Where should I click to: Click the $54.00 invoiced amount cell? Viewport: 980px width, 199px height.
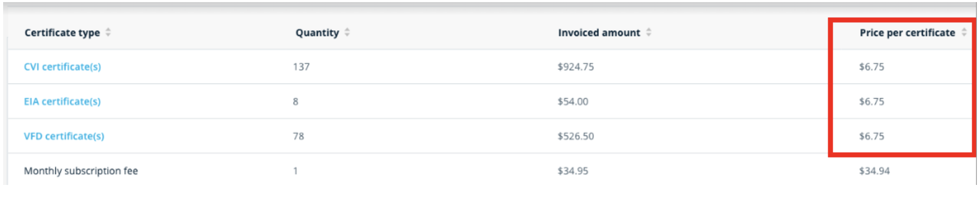point(573,102)
